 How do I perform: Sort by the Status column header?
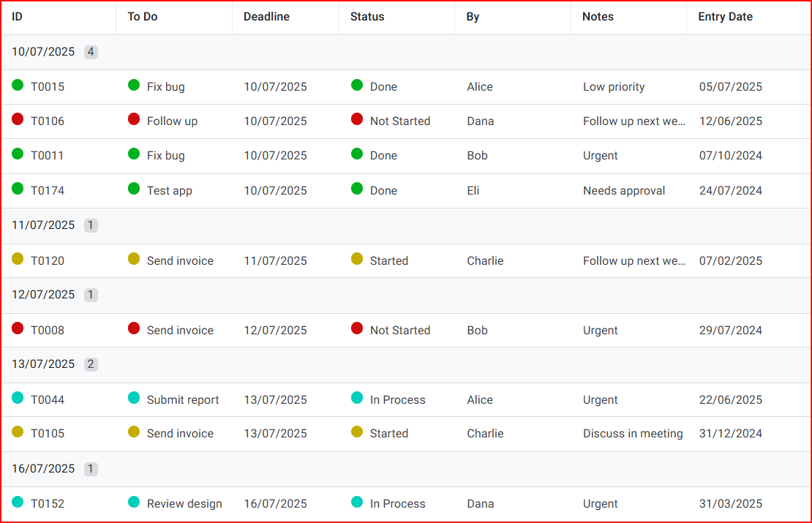pos(367,17)
